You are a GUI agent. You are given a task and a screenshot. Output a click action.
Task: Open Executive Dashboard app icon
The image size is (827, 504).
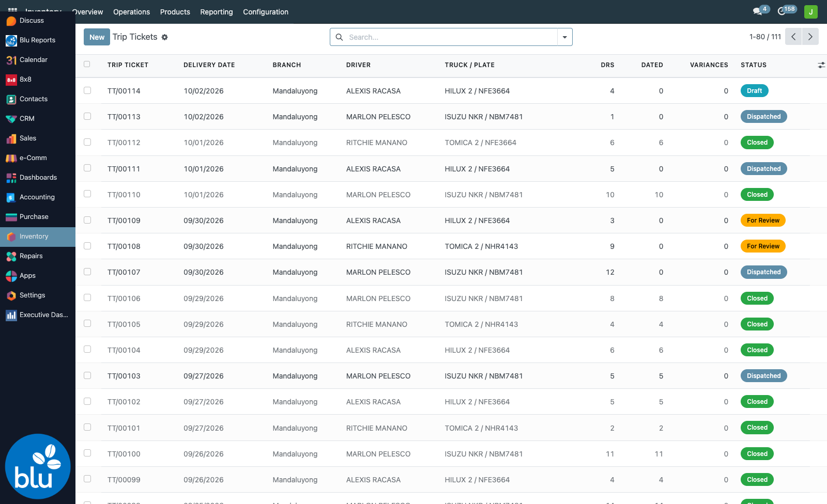(x=11, y=315)
